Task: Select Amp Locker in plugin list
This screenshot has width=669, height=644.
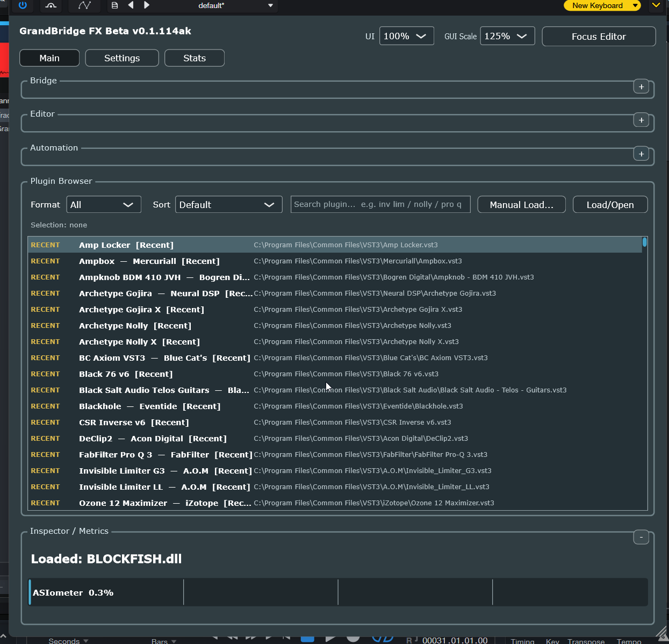Action: click(x=335, y=245)
